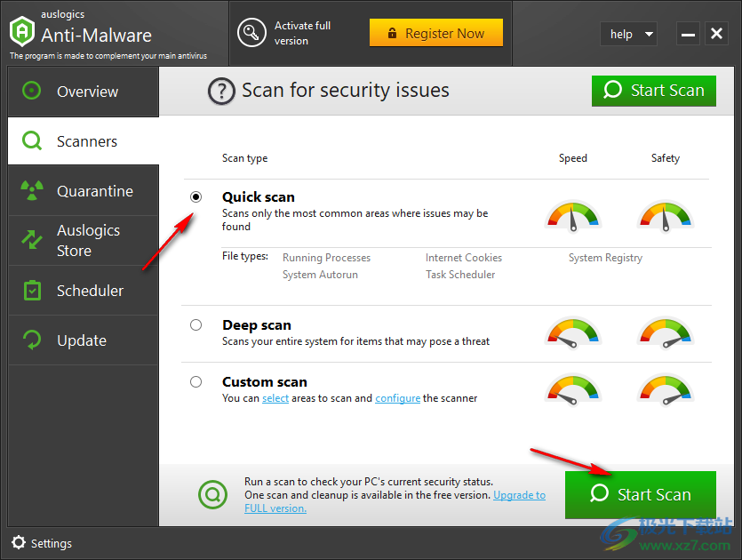Screen dimensions: 742x560
Task: Switch to the Scanners tab
Action: tap(84, 141)
